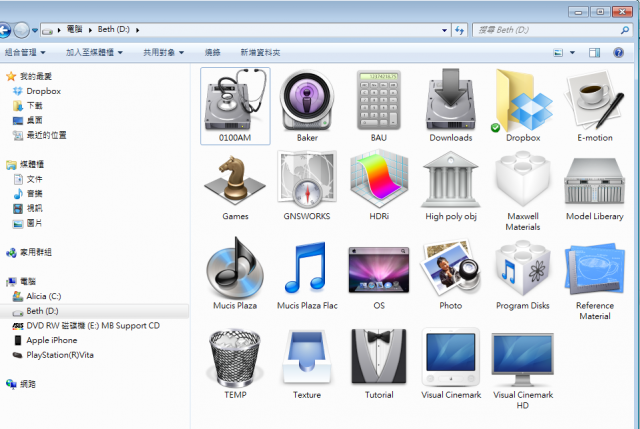The image size is (640, 429).
Task: Open 文件 documents library
Action: coord(28,179)
